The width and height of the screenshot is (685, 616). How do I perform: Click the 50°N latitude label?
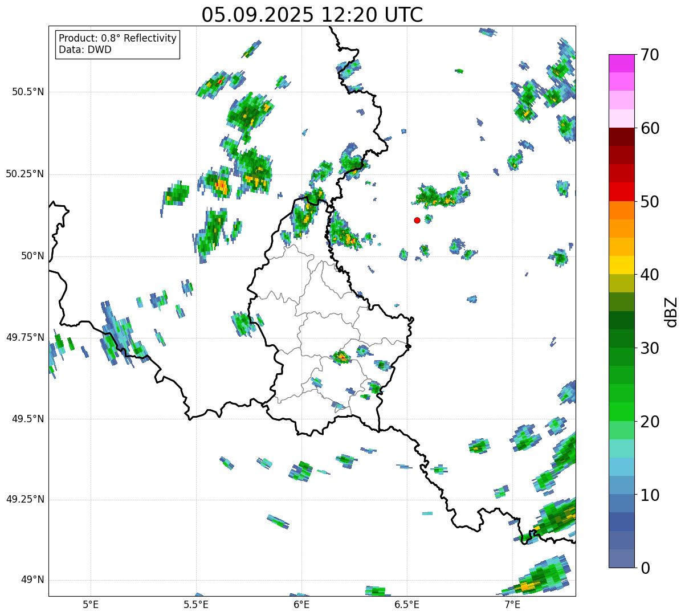pos(32,256)
